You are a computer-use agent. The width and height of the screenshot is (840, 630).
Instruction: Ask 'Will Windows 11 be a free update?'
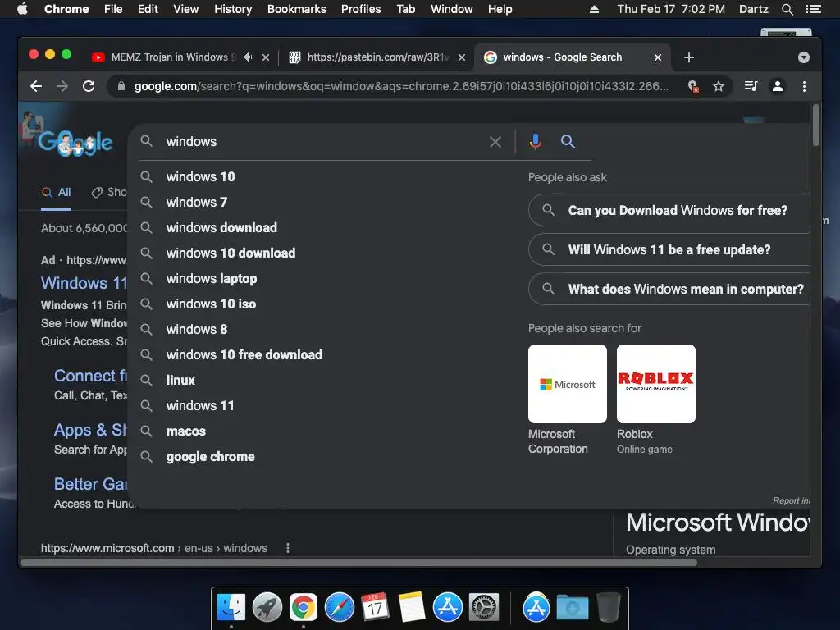pos(669,249)
